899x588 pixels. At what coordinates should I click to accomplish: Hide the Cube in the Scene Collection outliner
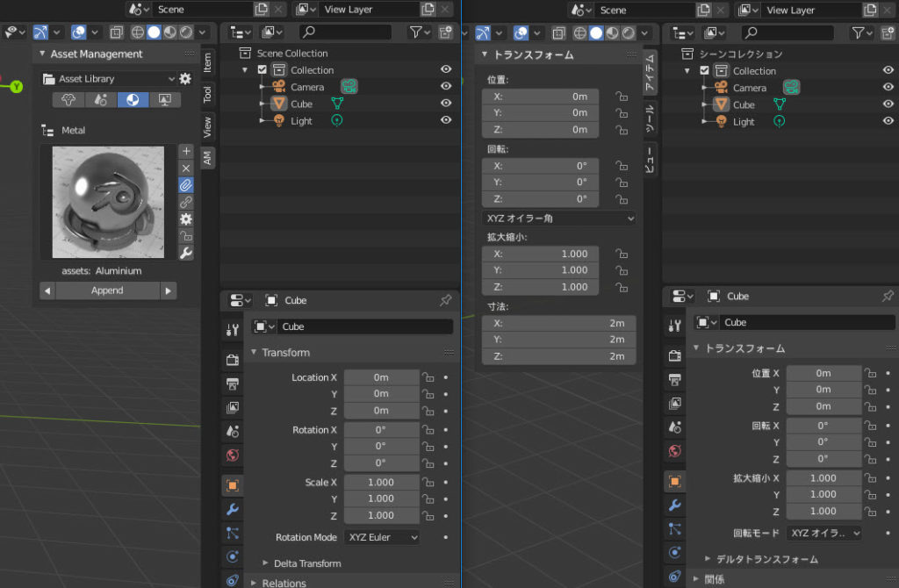coord(446,104)
